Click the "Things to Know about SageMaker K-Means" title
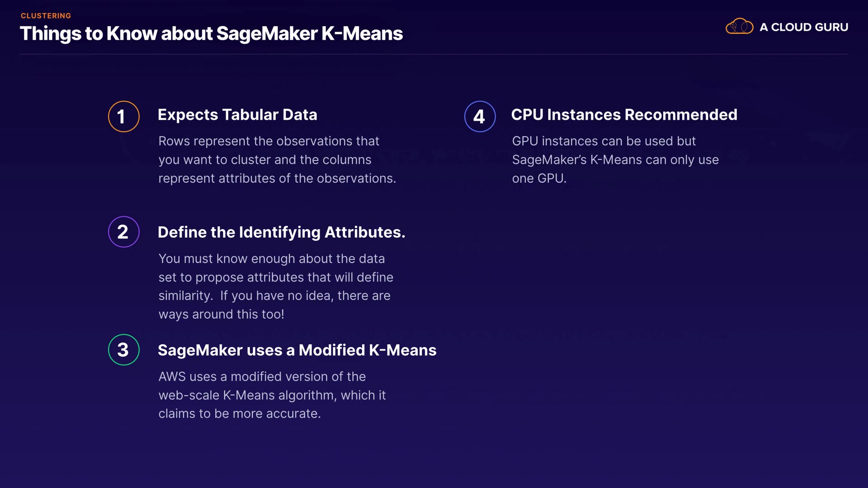Screen dimensions: 868x488 pos(211,33)
